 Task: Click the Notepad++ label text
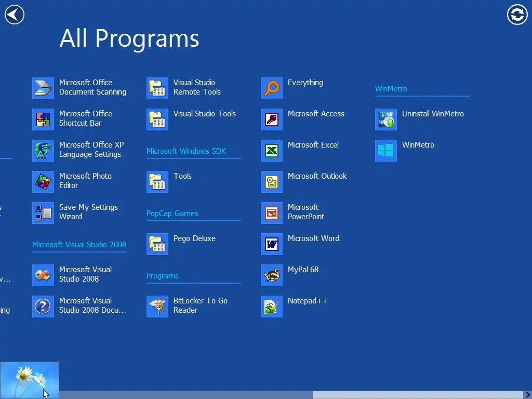(308, 301)
